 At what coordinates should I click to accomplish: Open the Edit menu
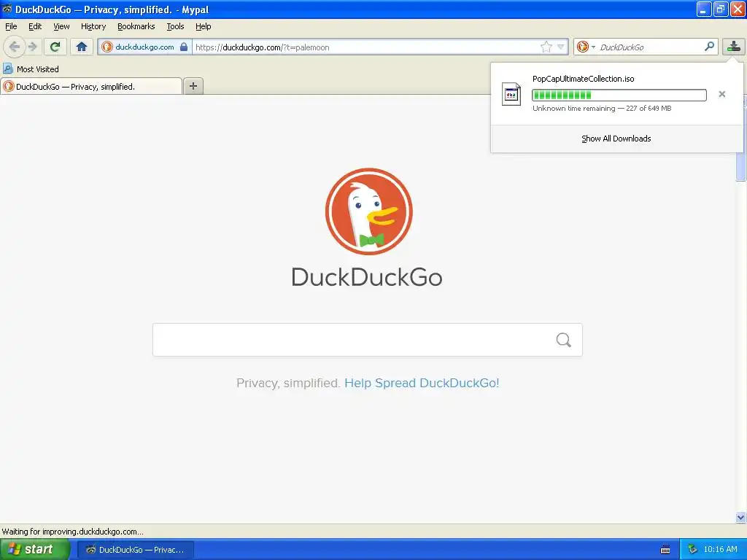pyautogui.click(x=35, y=27)
